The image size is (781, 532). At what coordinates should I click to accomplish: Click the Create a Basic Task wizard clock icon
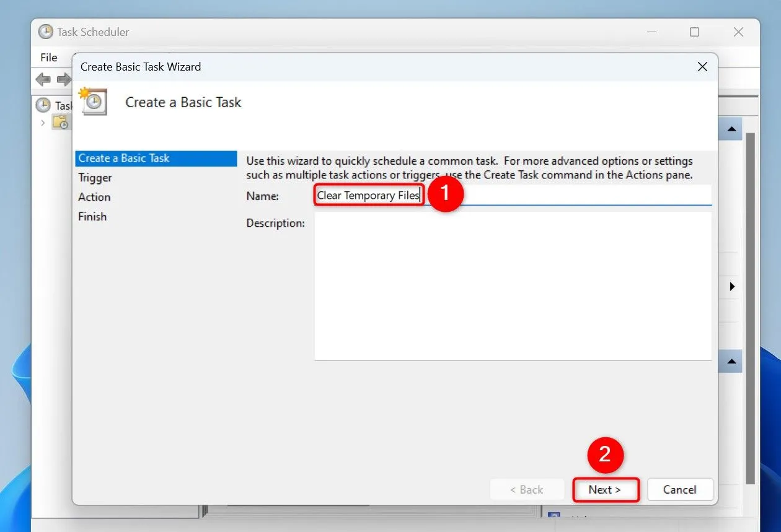click(93, 102)
